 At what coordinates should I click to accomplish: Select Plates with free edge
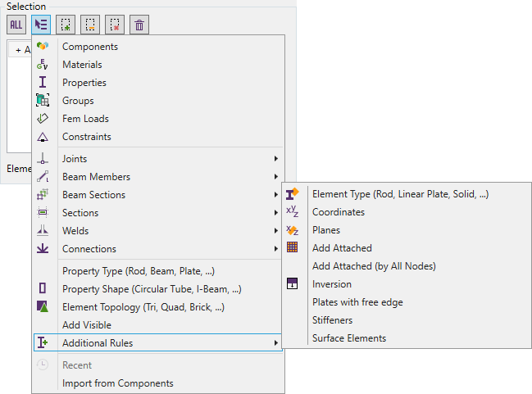[x=357, y=302]
